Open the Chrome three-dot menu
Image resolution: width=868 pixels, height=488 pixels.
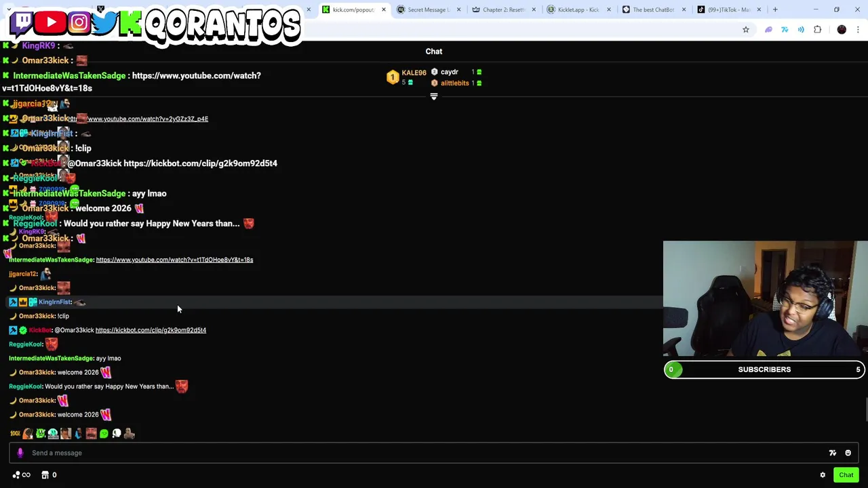[859, 30]
